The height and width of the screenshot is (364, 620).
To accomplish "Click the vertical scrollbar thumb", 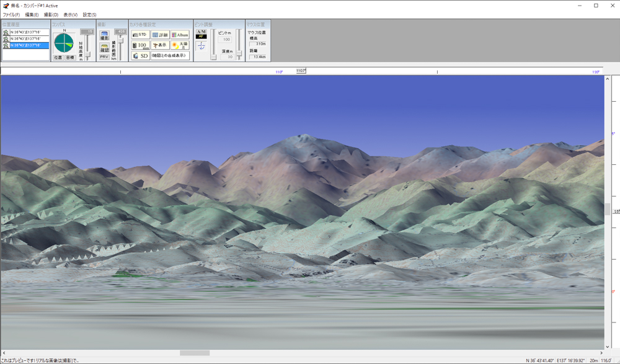I will (x=608, y=209).
